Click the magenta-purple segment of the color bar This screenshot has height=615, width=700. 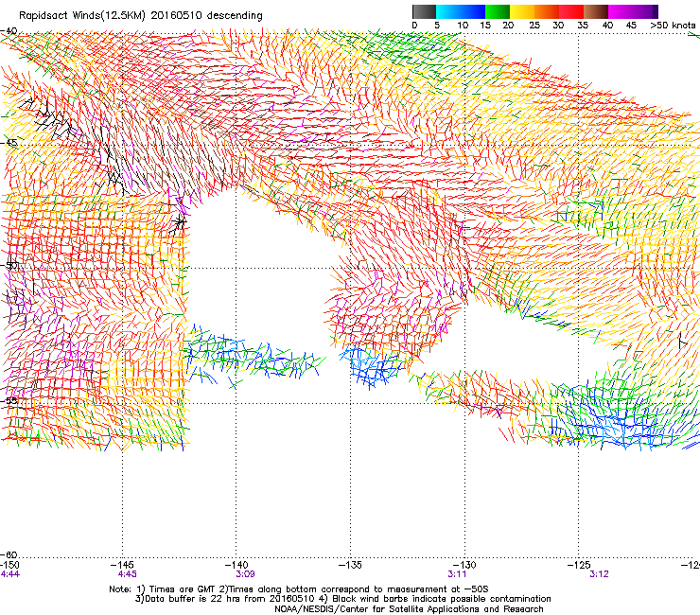[x=633, y=11]
